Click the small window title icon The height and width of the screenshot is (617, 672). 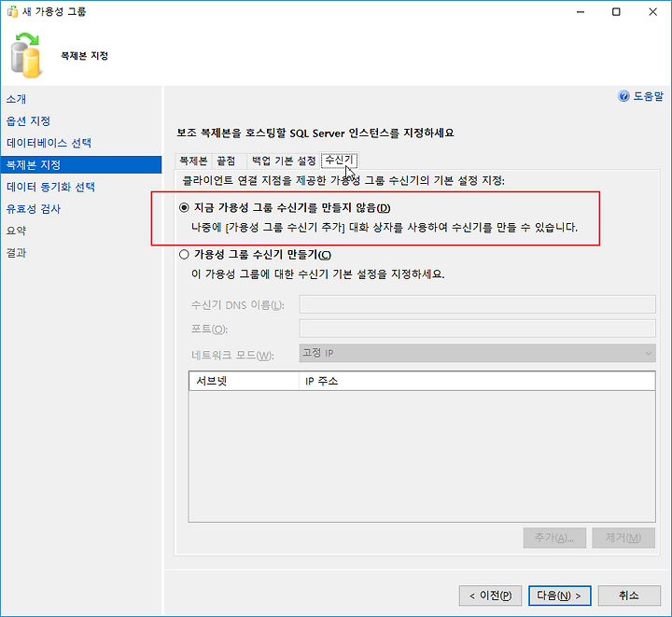click(12, 11)
